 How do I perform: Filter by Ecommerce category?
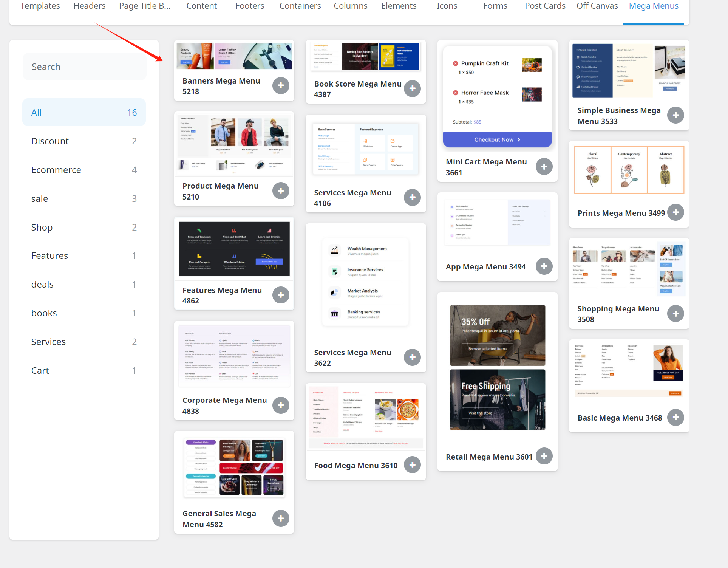[x=84, y=170]
